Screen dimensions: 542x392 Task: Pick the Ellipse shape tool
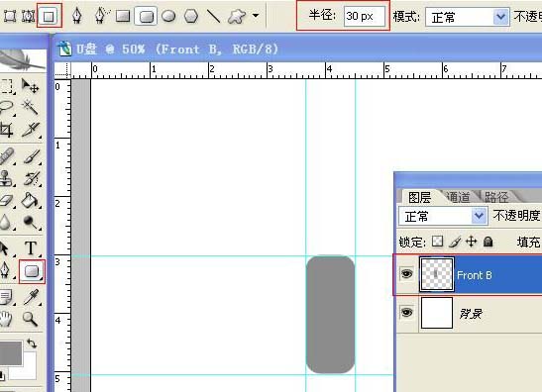coord(168,16)
